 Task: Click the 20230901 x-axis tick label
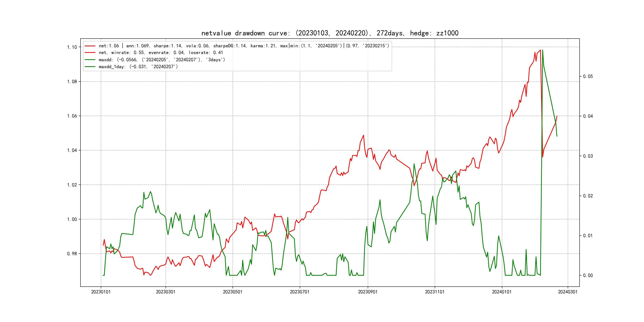pyautogui.click(x=368, y=292)
